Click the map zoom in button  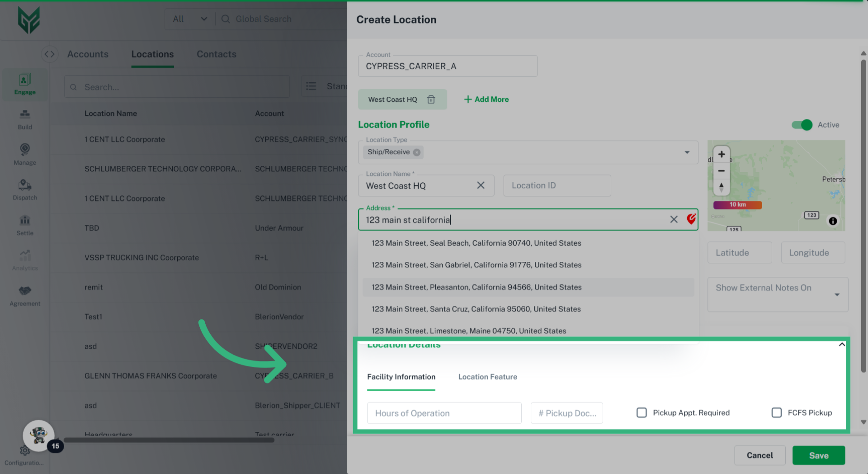pos(722,154)
